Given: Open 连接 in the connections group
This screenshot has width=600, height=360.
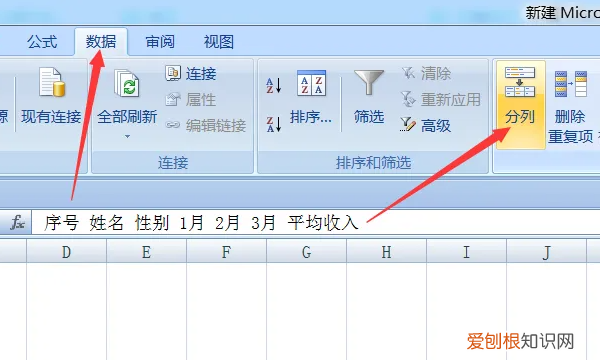Looking at the screenshot, I should pos(191,73).
